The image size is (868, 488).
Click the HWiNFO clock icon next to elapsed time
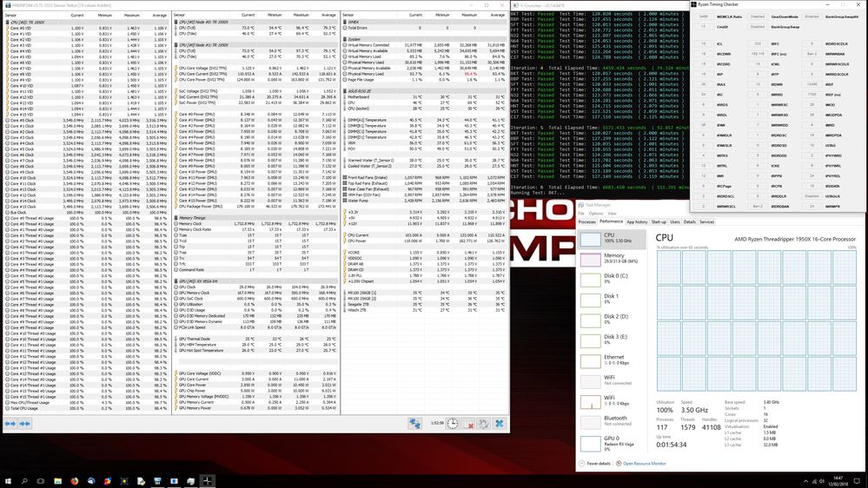point(453,424)
